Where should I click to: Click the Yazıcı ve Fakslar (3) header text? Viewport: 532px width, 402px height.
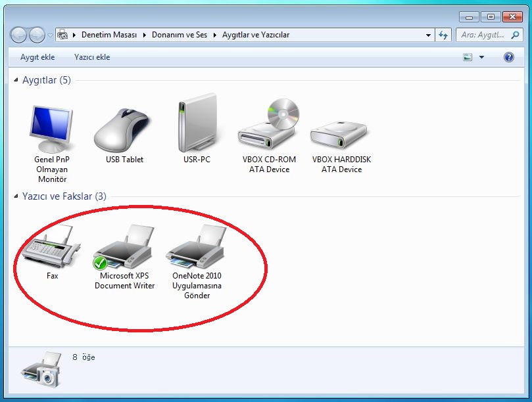click(64, 196)
